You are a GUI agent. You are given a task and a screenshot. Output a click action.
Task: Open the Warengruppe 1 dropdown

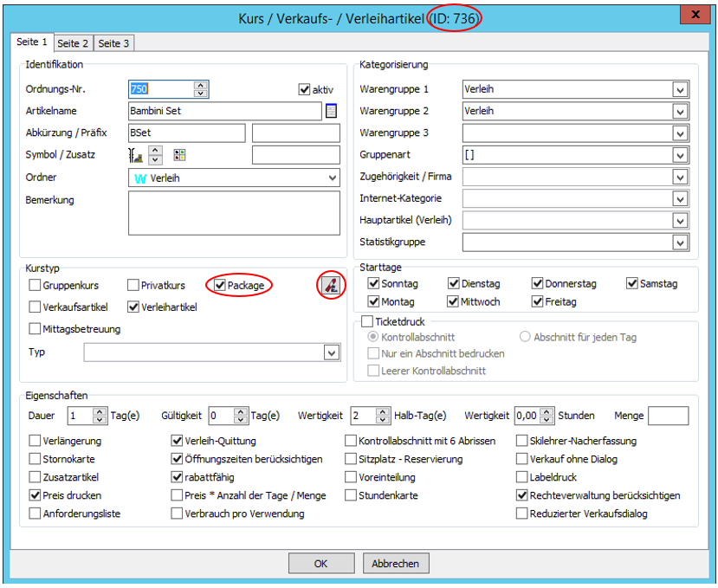pyautogui.click(x=680, y=89)
